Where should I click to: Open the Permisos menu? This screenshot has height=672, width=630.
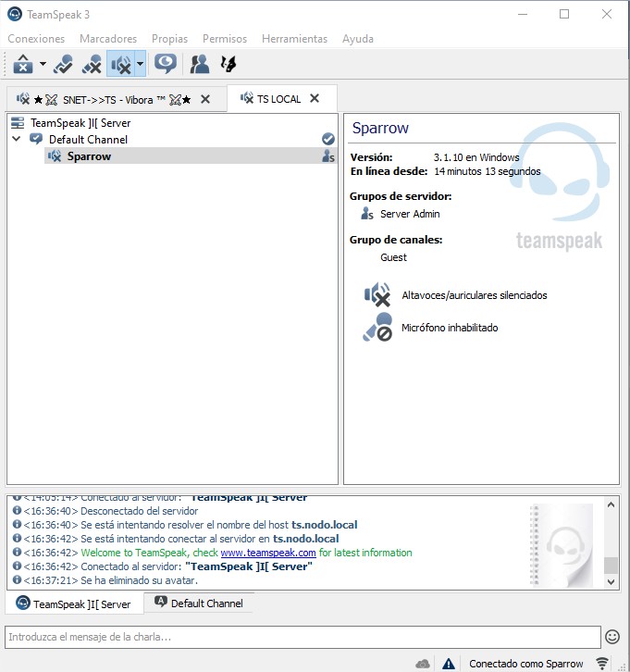click(225, 39)
